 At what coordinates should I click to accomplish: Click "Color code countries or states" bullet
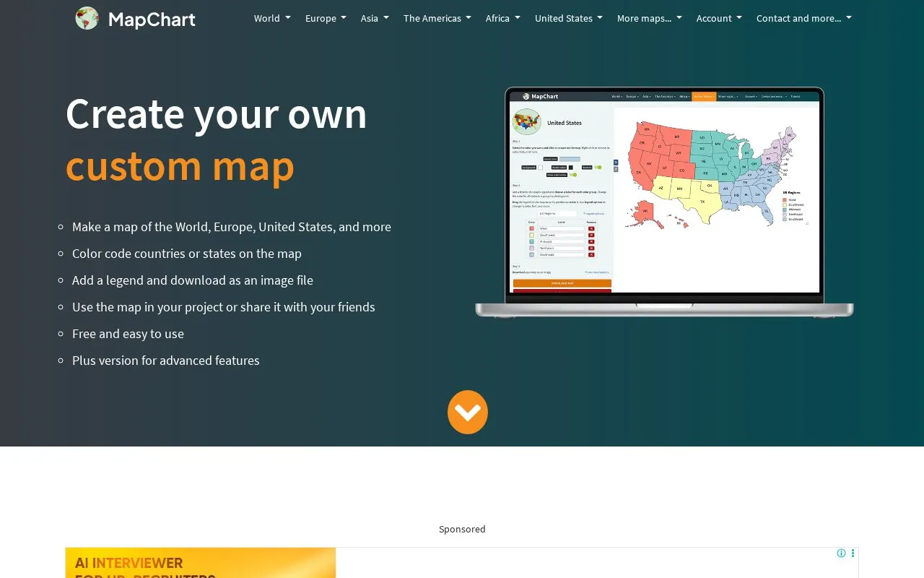pos(187,254)
